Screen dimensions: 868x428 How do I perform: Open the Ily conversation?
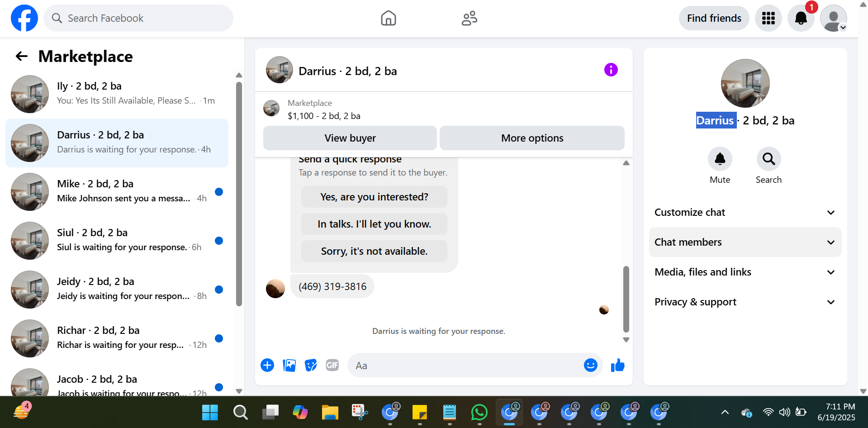coord(117,94)
